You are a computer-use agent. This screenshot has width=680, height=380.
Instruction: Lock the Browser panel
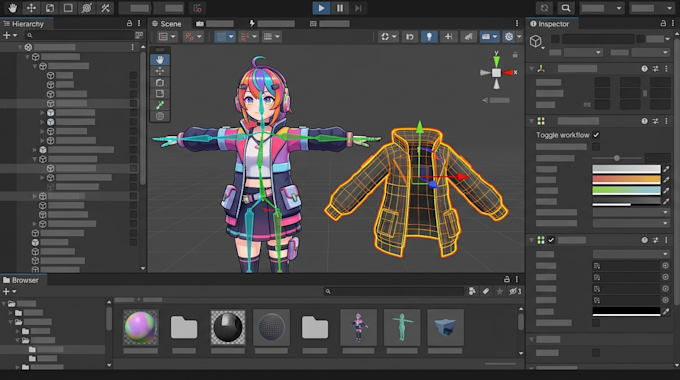pos(507,279)
